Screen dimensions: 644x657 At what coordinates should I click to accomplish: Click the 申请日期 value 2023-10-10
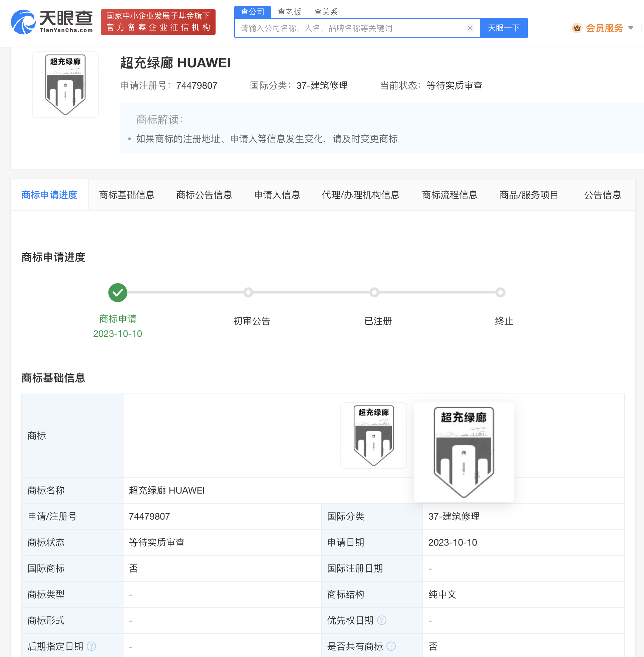(452, 542)
